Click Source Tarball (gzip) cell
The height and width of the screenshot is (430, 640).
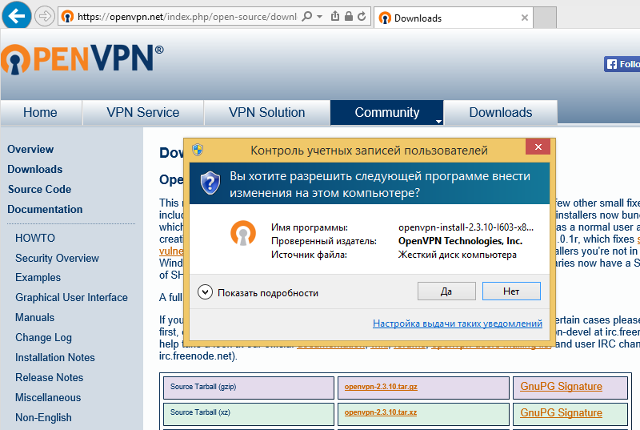(249, 388)
